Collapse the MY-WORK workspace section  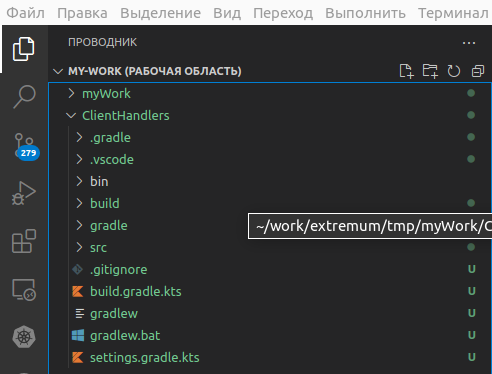tap(58, 71)
